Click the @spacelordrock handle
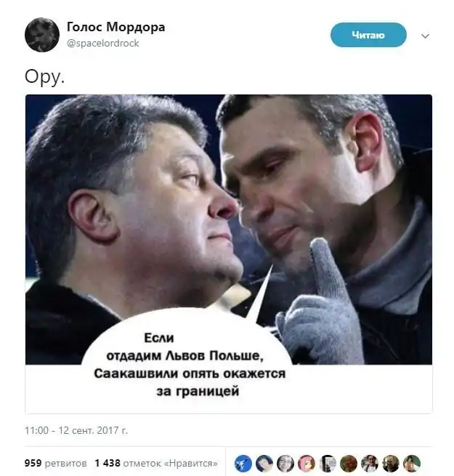The height and width of the screenshot is (476, 454). click(103, 43)
